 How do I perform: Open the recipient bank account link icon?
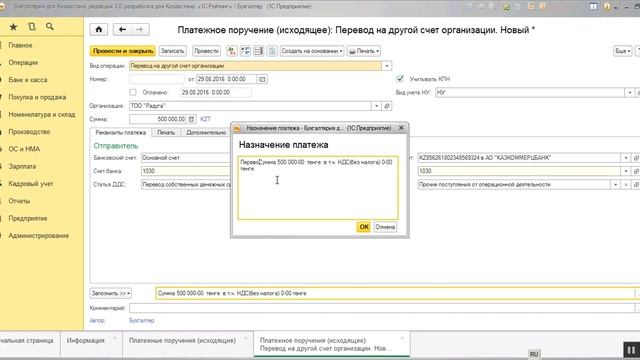636,158
